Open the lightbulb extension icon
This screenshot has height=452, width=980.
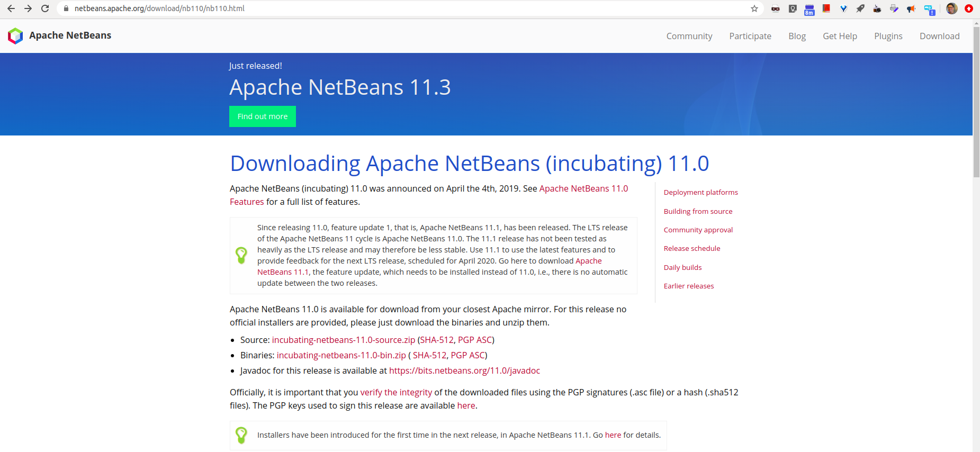click(x=793, y=8)
